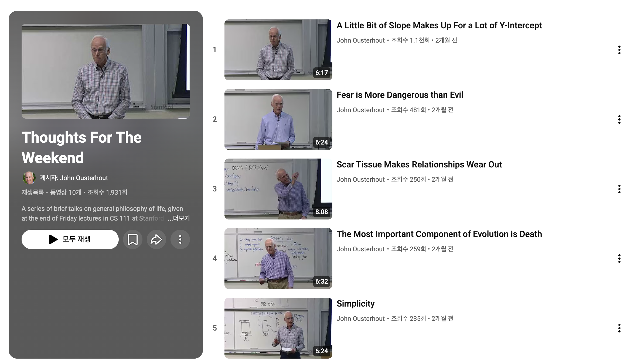This screenshot has width=634, height=364.
Task: Save playlist with the bookmark icon
Action: pos(132,239)
